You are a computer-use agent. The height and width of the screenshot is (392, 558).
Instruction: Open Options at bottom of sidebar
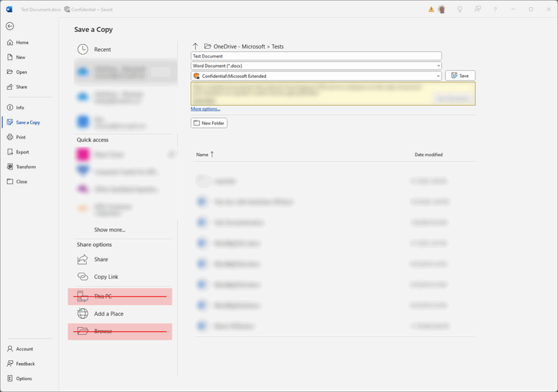[x=24, y=378]
